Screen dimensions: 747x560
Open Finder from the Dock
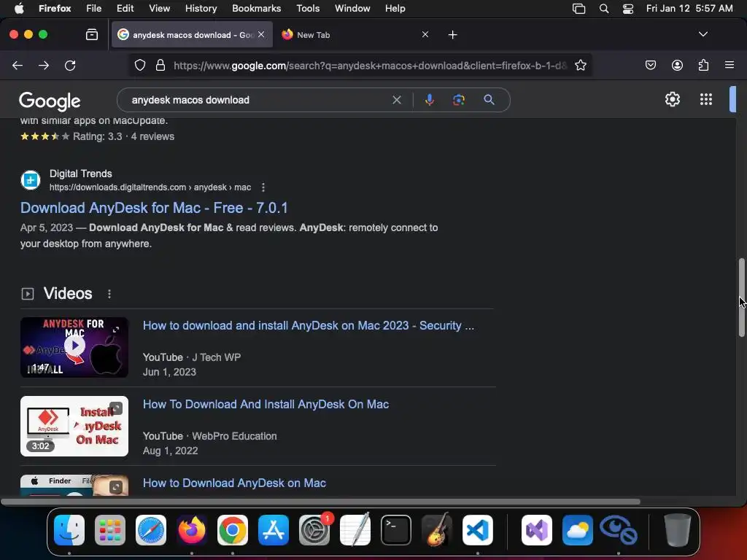(69, 530)
